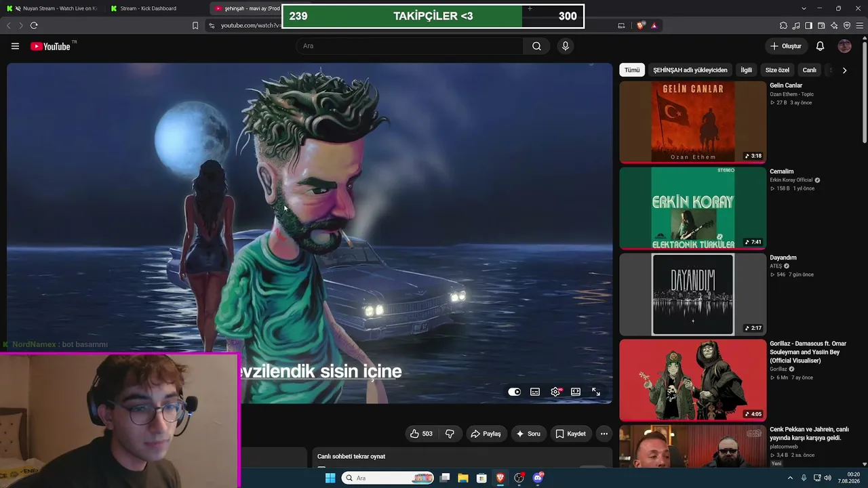
Task: Open the Erkin Koray Official channel
Action: tap(791, 180)
